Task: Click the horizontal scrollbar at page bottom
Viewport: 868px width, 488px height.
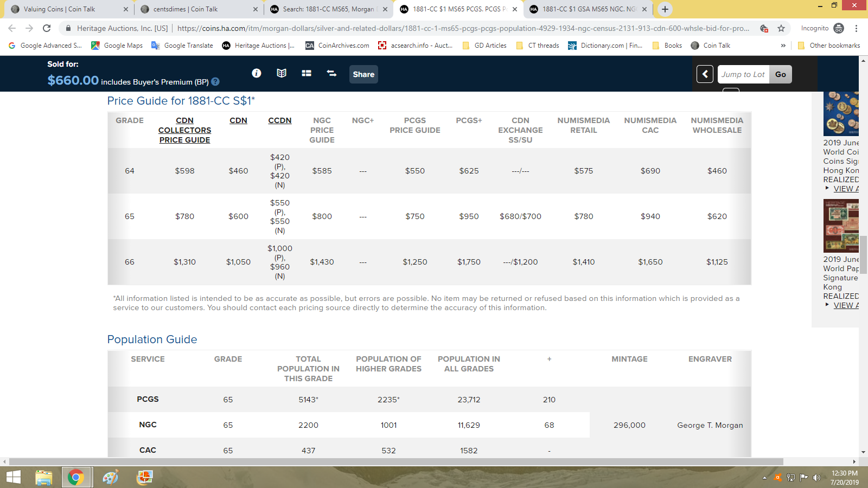Action: coord(396,461)
